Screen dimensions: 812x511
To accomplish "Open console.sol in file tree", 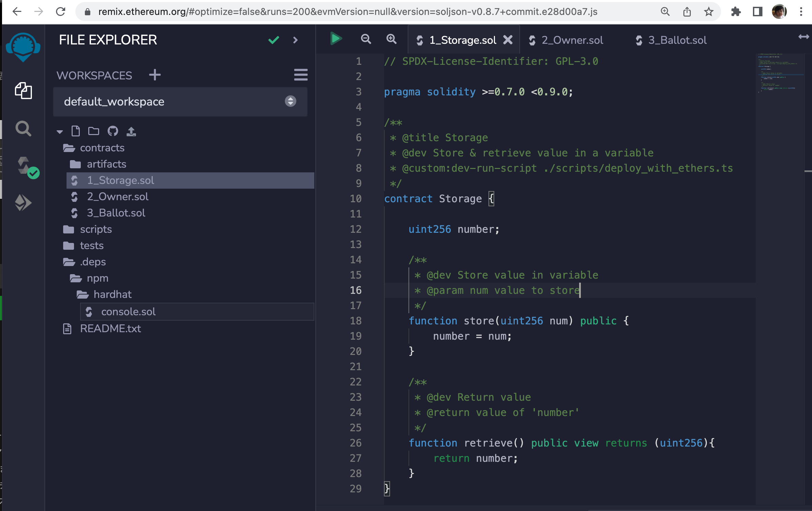I will pyautogui.click(x=197, y=312).
